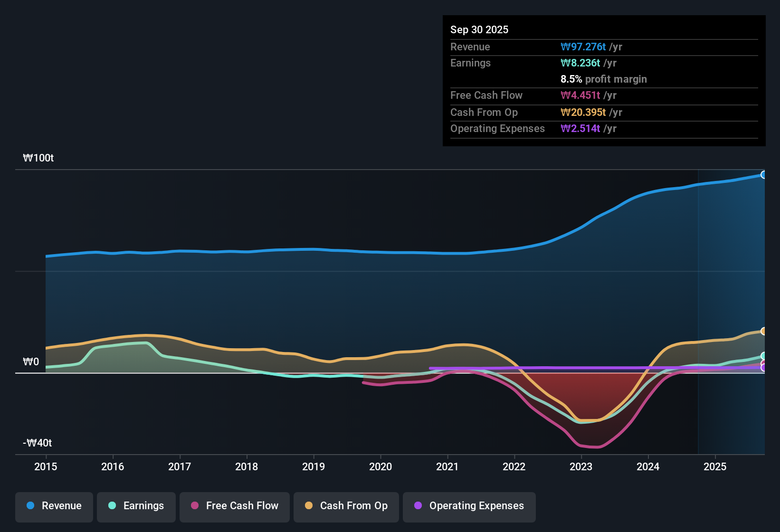Click the purple Operating Expenses legend dot
780x532 pixels.
[418, 506]
